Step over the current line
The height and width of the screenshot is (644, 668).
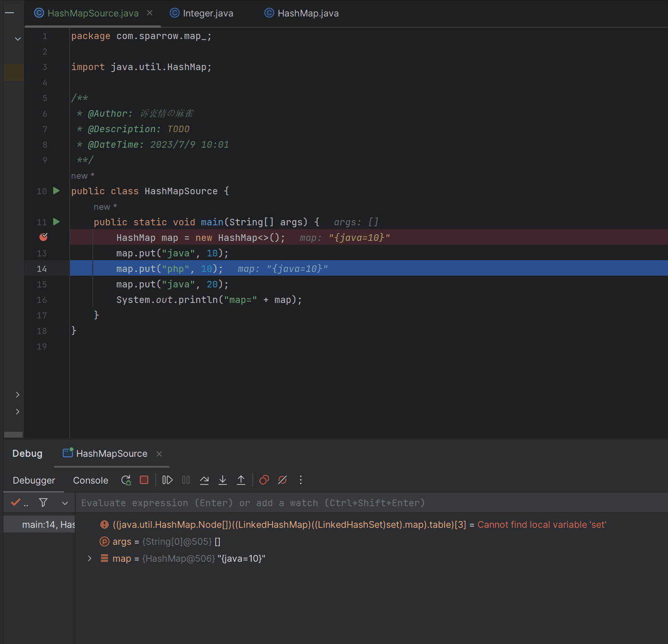click(x=204, y=480)
